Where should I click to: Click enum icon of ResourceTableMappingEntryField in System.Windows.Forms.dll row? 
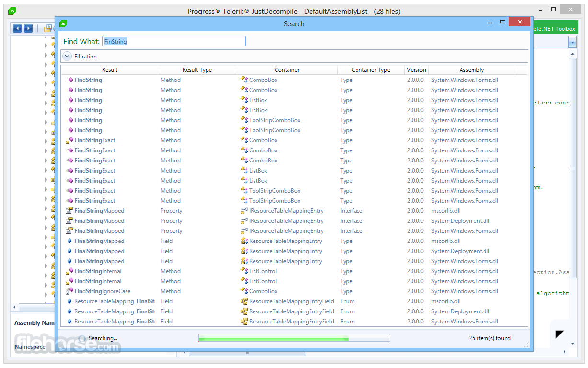tap(244, 322)
